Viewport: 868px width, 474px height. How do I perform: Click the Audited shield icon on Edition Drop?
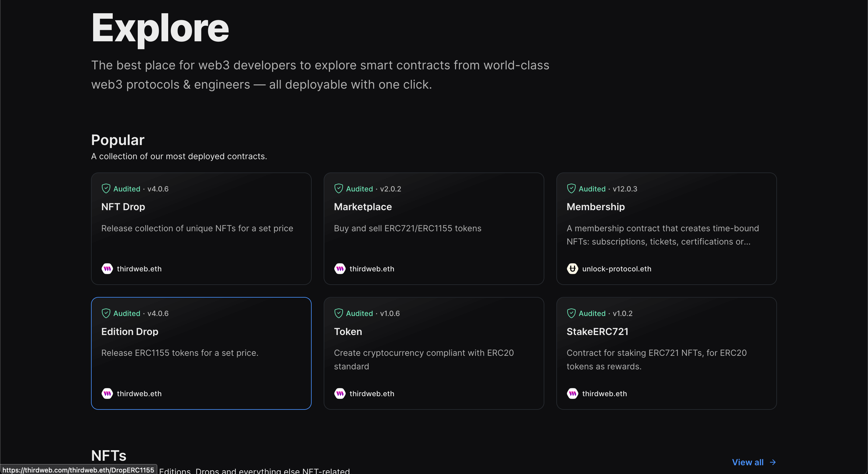pyautogui.click(x=106, y=313)
